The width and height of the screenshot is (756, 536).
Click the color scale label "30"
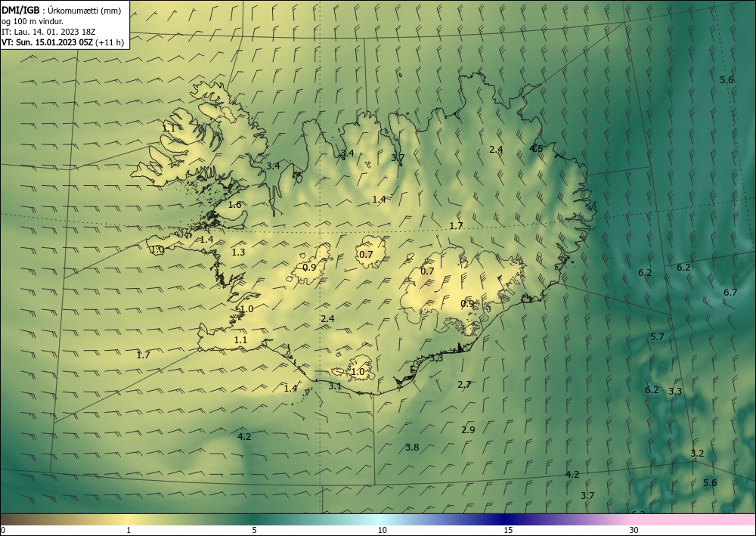tap(634, 531)
